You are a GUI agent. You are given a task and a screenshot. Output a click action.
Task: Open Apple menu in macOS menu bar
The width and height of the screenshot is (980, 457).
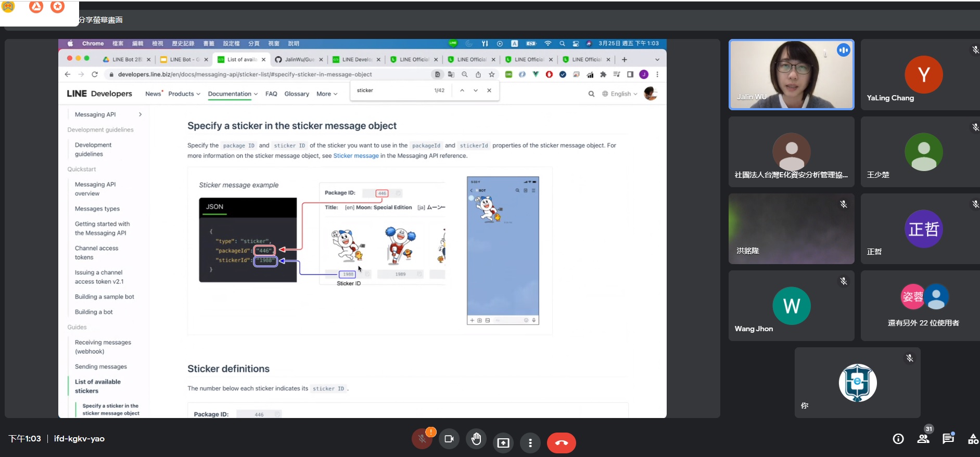tap(70, 44)
